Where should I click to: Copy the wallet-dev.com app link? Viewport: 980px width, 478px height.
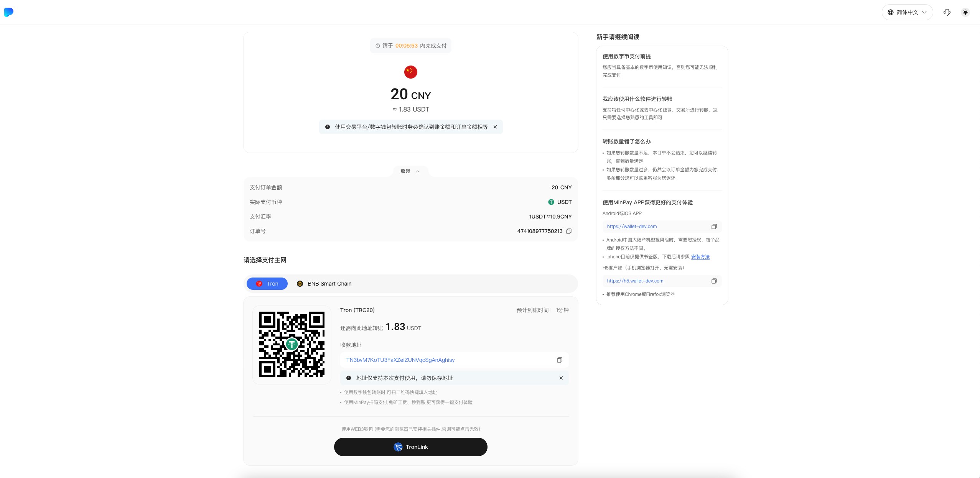pos(714,227)
